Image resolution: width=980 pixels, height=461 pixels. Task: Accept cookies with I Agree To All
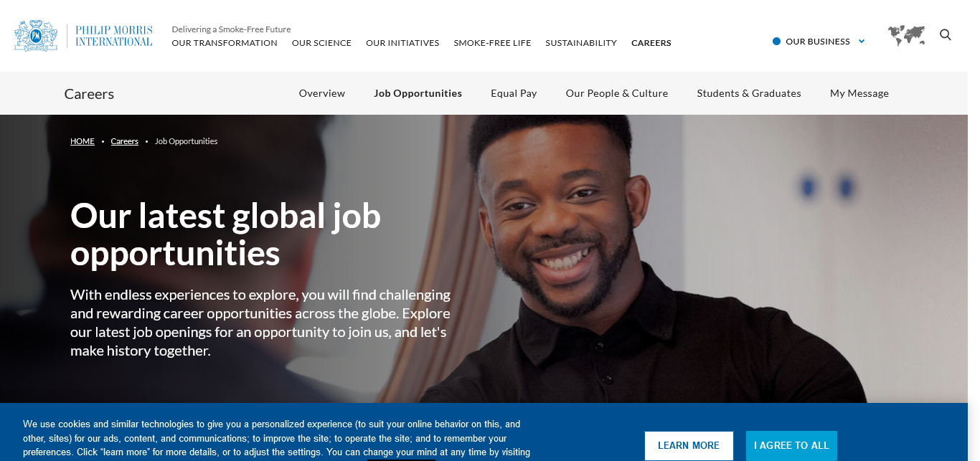click(x=791, y=445)
